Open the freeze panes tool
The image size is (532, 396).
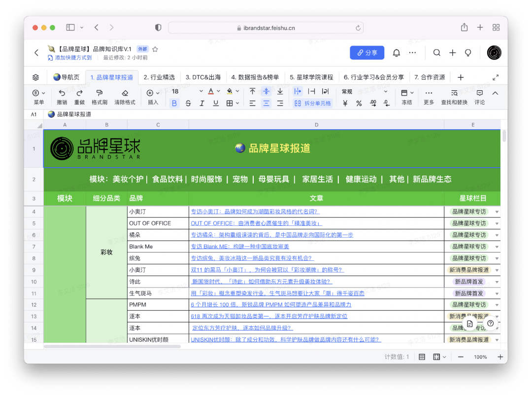406,97
